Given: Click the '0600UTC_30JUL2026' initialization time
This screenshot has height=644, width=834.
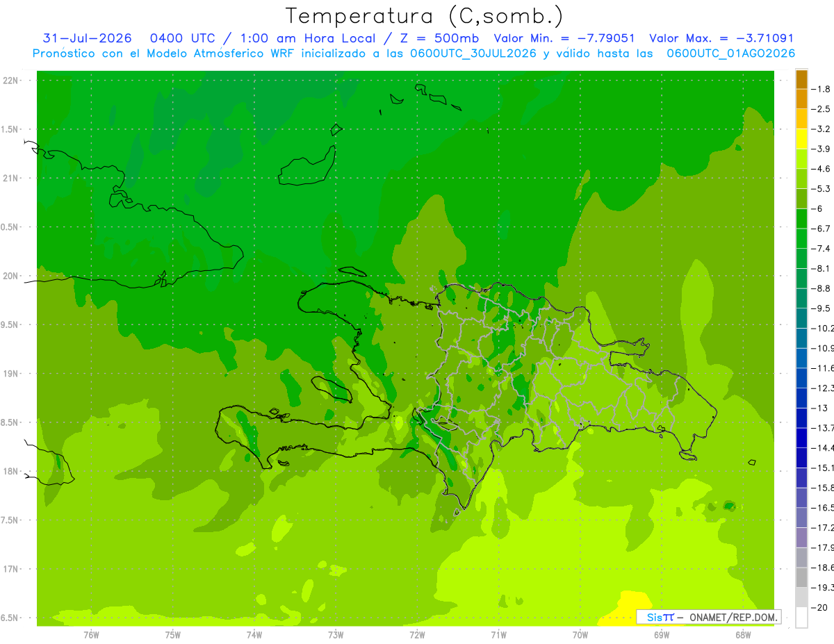Looking at the screenshot, I should coord(473,53).
